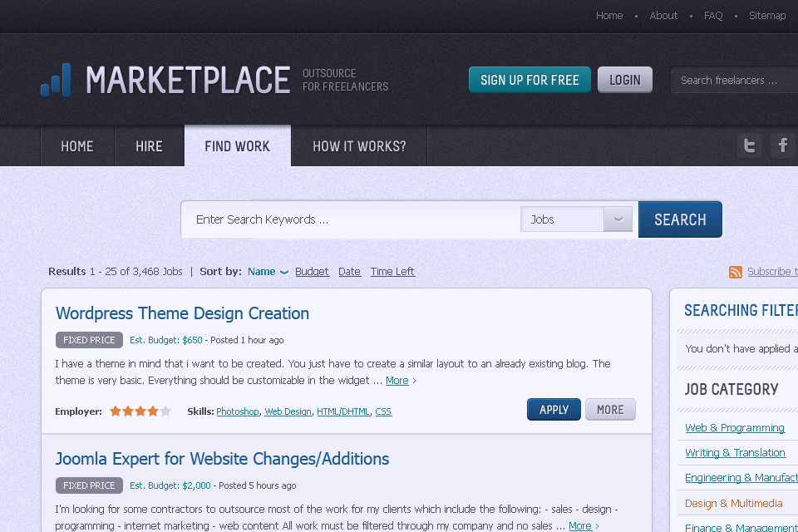
Task: Open the FAQ page
Action: click(x=712, y=15)
